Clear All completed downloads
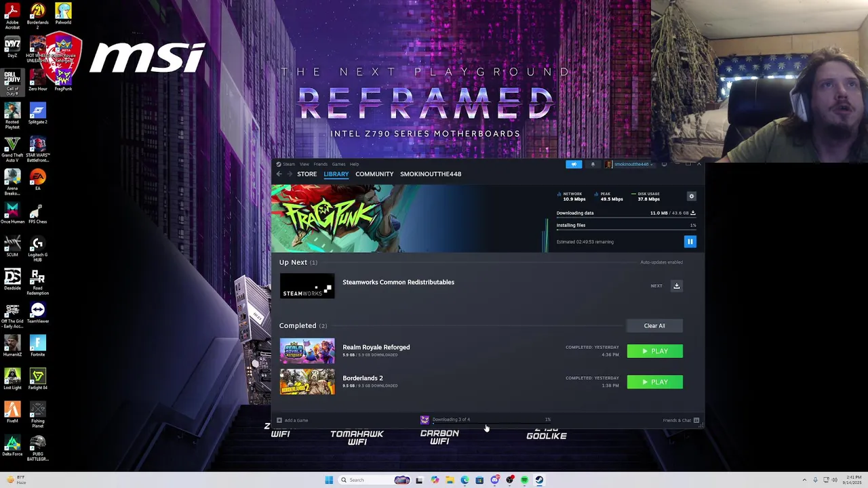The width and height of the screenshot is (868, 488). coord(654,326)
